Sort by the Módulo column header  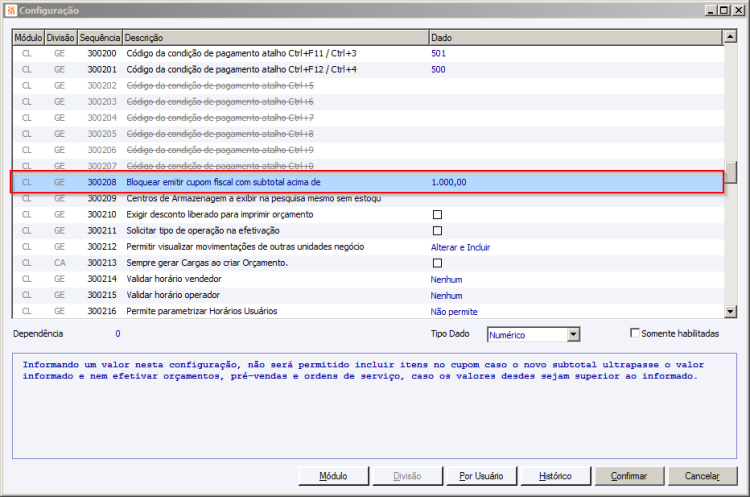[x=28, y=37]
